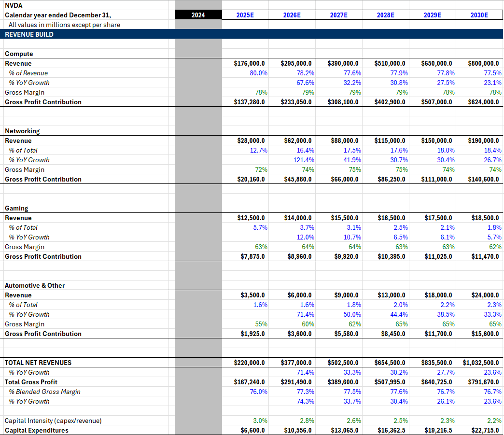Select the 2026E column header
Viewport: 504px width, 435px height.
(x=292, y=15)
